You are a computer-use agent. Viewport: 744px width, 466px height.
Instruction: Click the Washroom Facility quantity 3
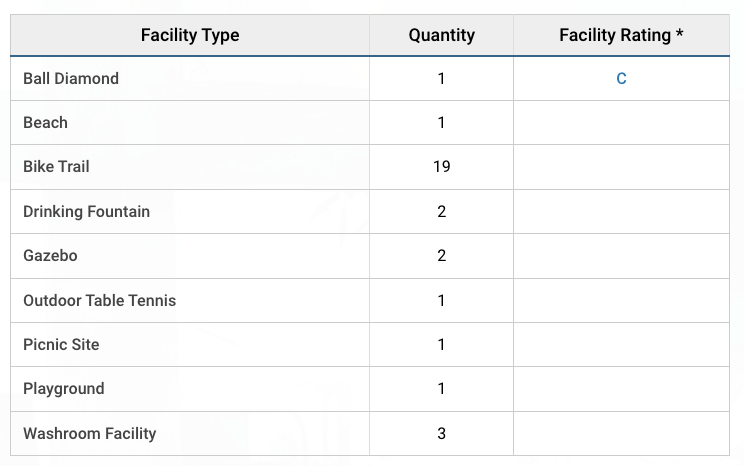point(441,433)
